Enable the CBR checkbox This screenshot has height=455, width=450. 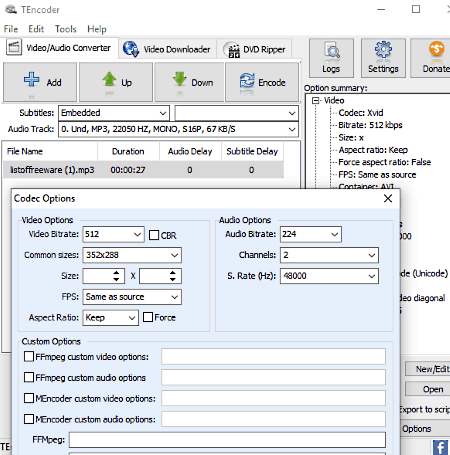pos(154,235)
